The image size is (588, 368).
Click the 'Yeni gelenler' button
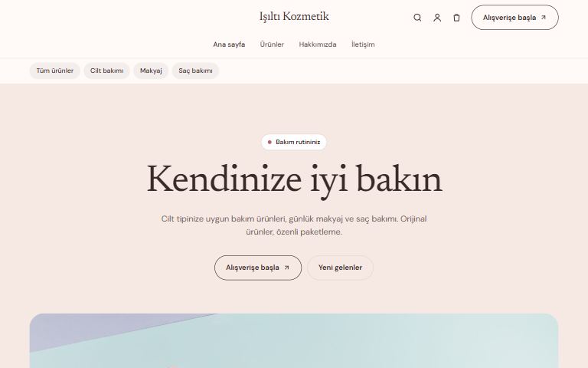coord(340,268)
